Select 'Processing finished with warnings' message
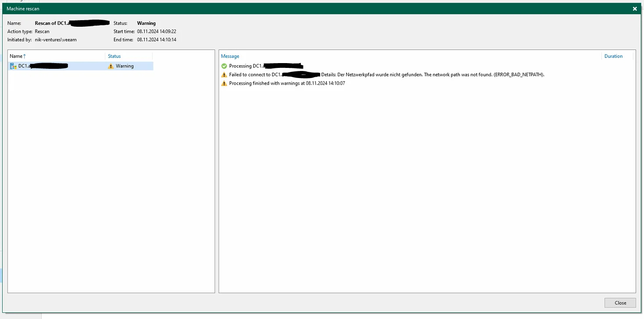The width and height of the screenshot is (644, 319). click(x=287, y=83)
